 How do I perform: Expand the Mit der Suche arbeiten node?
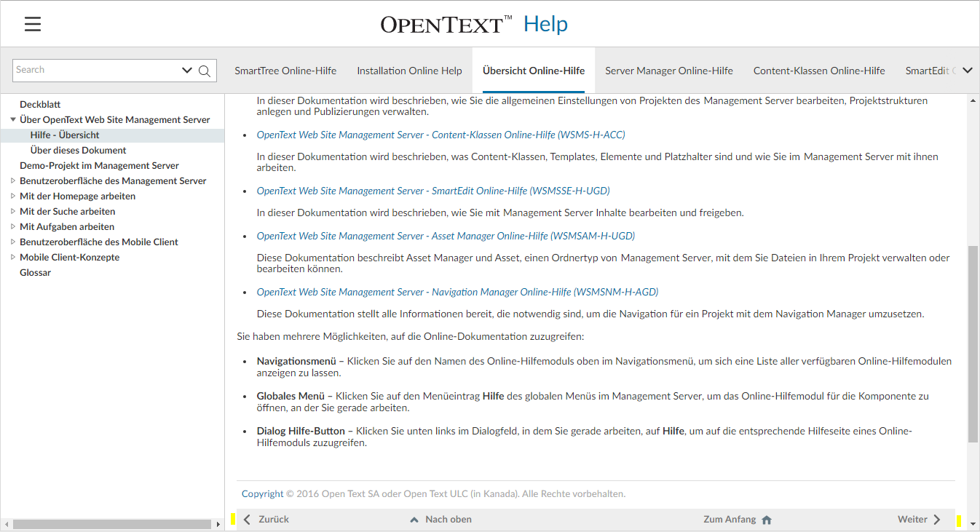tap(13, 211)
